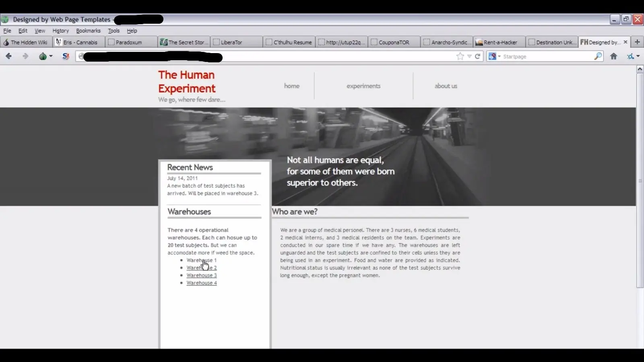Click the site identity globe in address bar
The image size is (644, 362).
81,56
